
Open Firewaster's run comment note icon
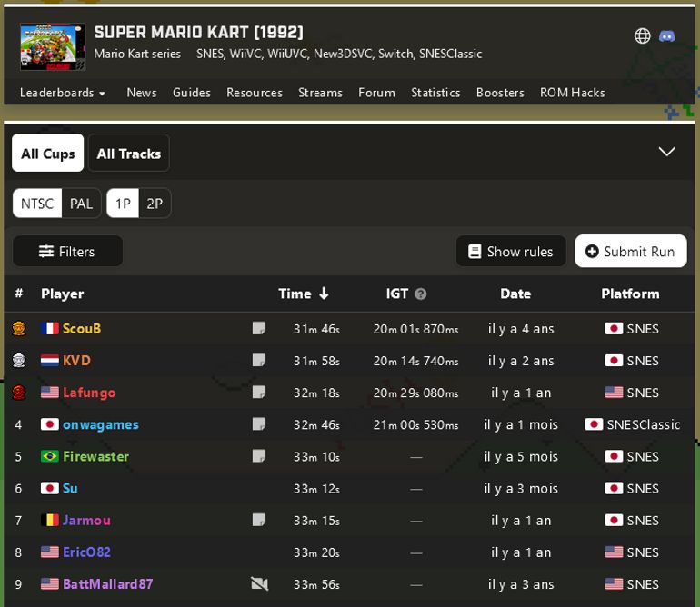click(258, 456)
